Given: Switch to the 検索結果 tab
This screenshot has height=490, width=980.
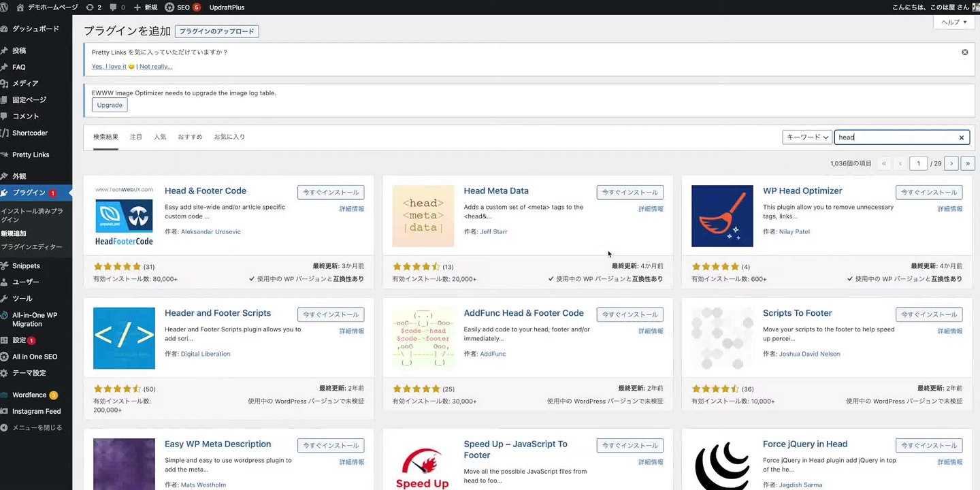Looking at the screenshot, I should tap(105, 137).
